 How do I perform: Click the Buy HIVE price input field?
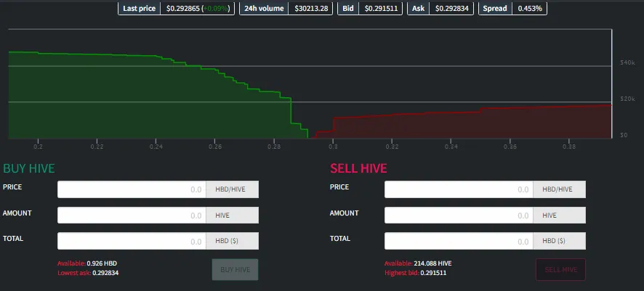(132, 189)
